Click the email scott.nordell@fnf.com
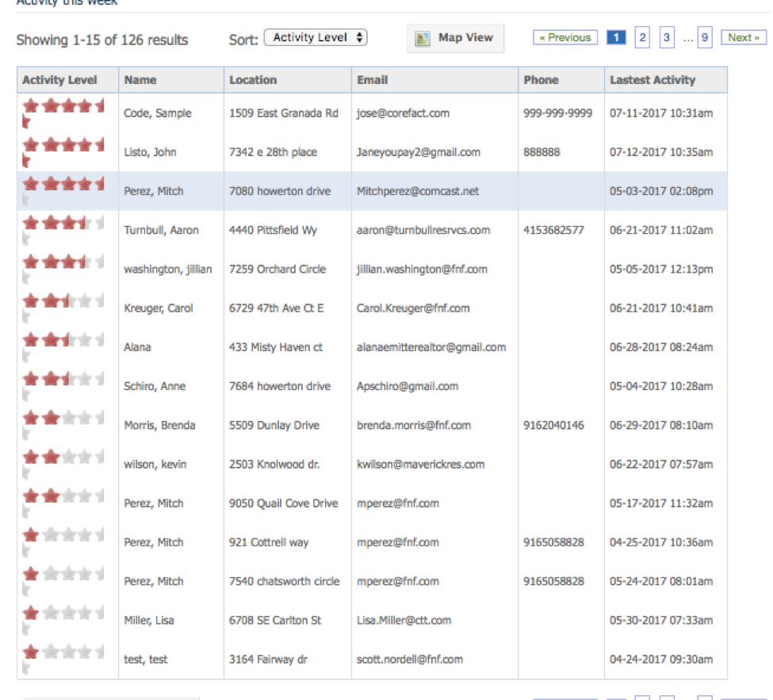Screen dimensions: 773x700 [410, 659]
